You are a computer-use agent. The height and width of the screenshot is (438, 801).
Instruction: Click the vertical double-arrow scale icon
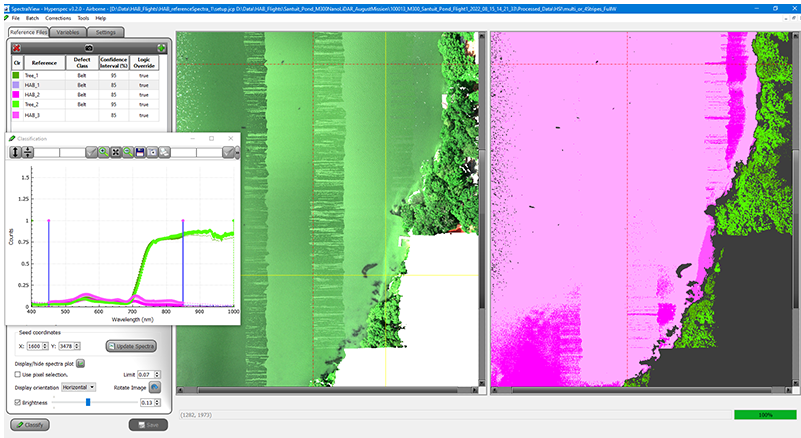(x=15, y=152)
